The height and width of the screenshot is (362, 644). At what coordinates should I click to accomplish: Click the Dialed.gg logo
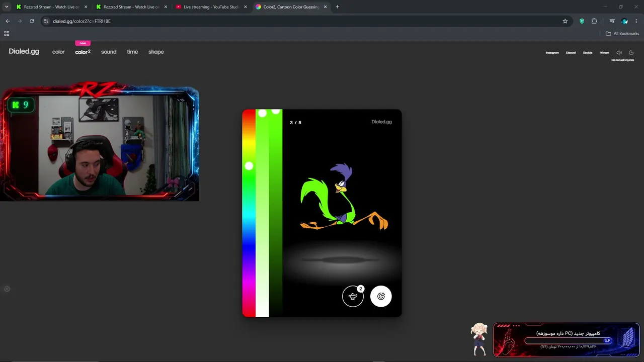click(x=24, y=51)
